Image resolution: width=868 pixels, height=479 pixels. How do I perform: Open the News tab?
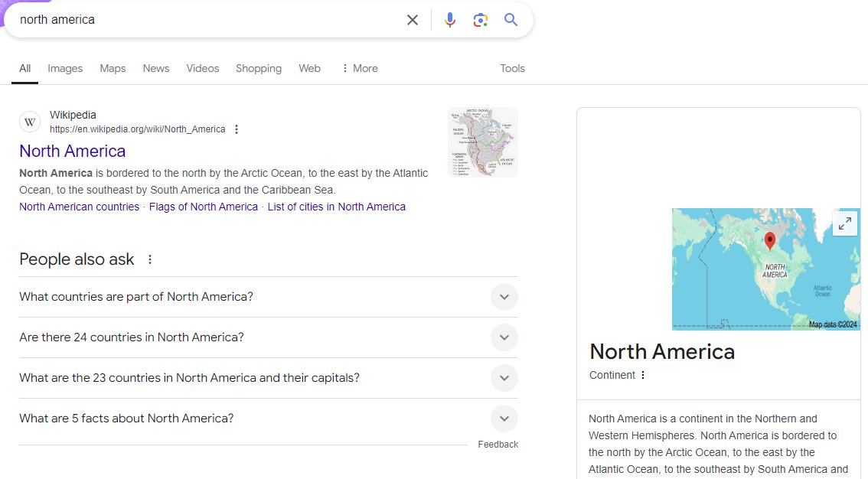pos(155,68)
